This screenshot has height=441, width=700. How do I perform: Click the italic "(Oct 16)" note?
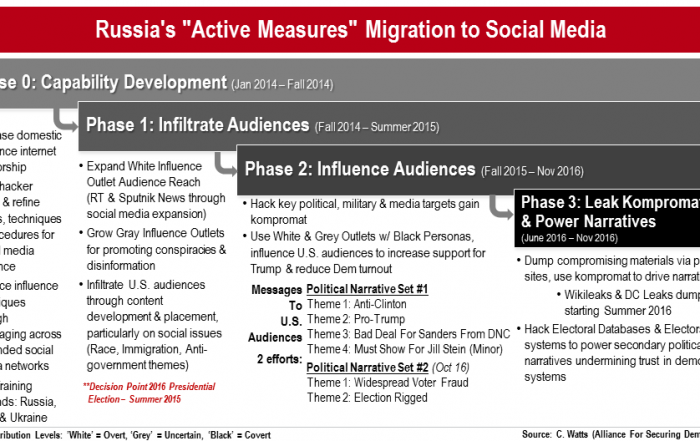tap(450, 368)
